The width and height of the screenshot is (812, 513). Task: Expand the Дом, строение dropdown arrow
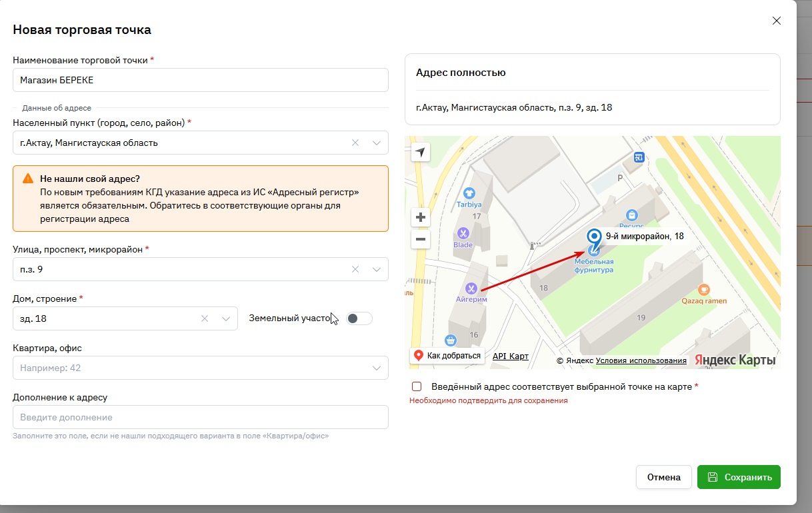[x=226, y=318]
